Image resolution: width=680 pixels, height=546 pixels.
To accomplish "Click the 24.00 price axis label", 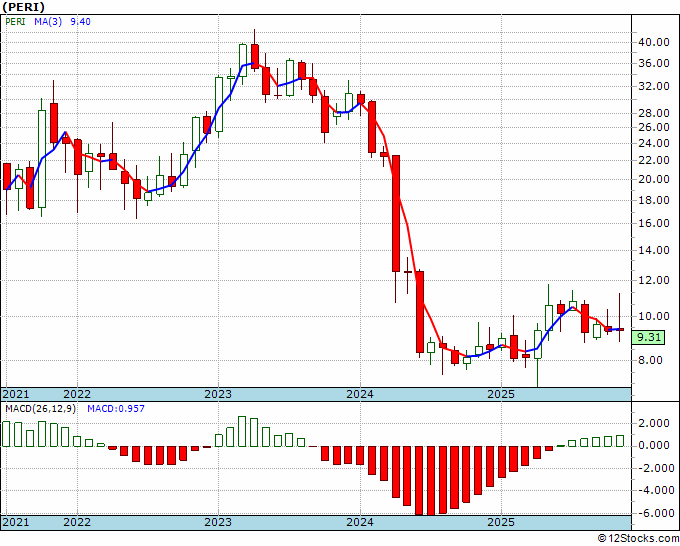I will pyautogui.click(x=654, y=143).
